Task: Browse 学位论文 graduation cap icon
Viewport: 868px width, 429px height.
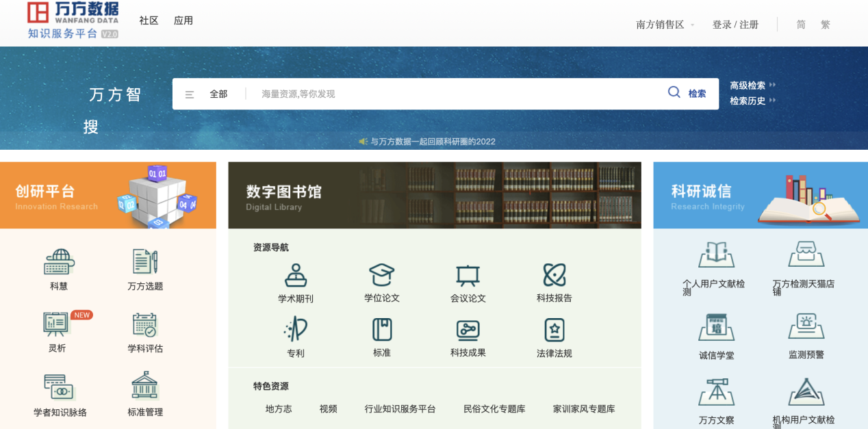Action: tap(382, 275)
